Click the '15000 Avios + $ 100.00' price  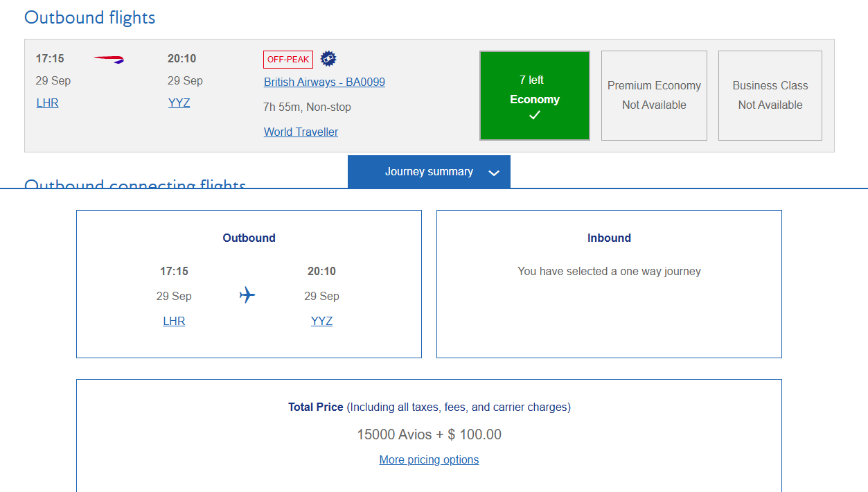click(429, 434)
